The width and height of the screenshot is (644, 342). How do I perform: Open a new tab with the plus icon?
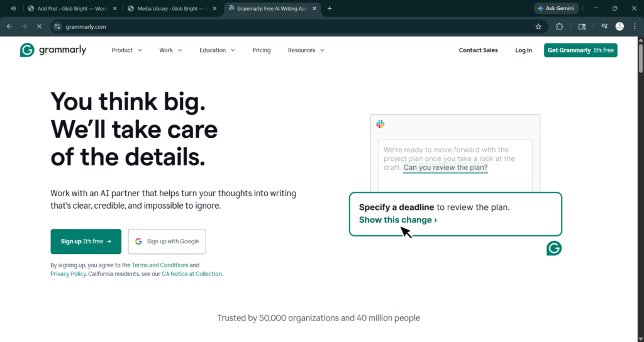click(330, 8)
